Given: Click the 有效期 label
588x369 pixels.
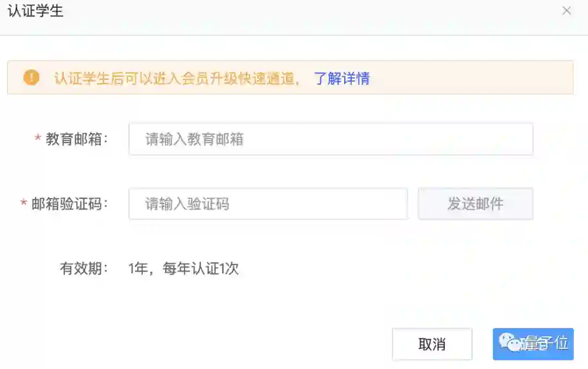Looking at the screenshot, I should [x=84, y=268].
